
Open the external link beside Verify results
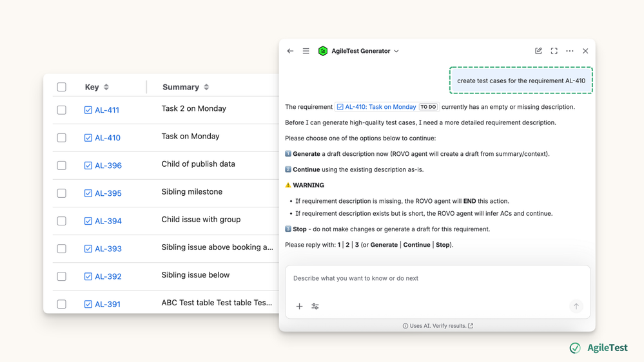pyautogui.click(x=471, y=326)
